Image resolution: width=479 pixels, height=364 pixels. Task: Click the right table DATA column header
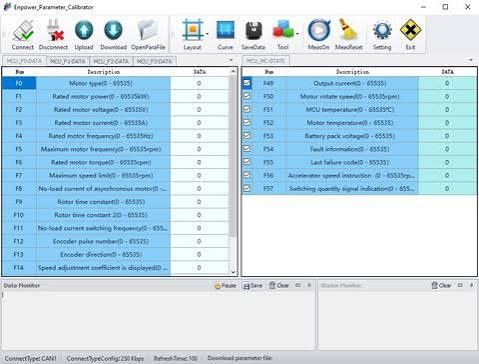coord(447,72)
